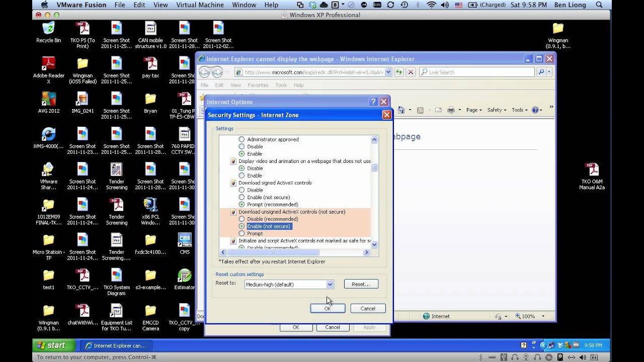Open the Favorites menu in Internet Explorer
This screenshot has width=644, height=362.
(x=258, y=85)
